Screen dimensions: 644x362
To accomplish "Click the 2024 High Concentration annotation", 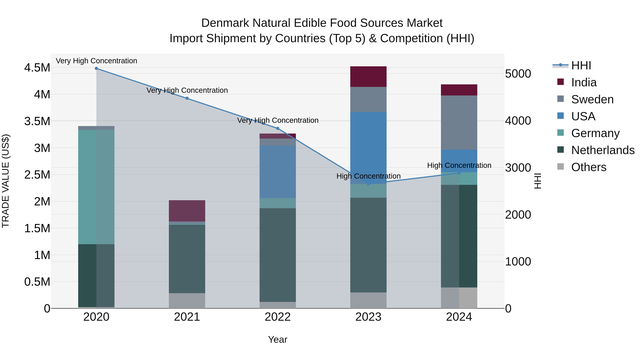I will [x=459, y=165].
